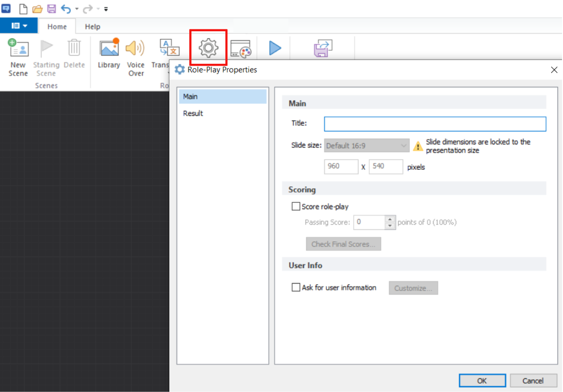This screenshot has height=392, width=563.
Task: Open the blue File menu button
Action: (x=18, y=26)
